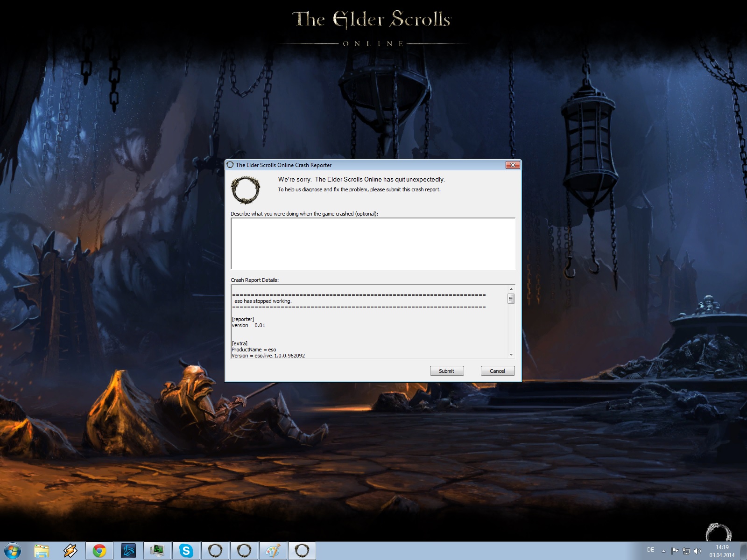Click the 'eso has stopped working.' line

(x=263, y=301)
